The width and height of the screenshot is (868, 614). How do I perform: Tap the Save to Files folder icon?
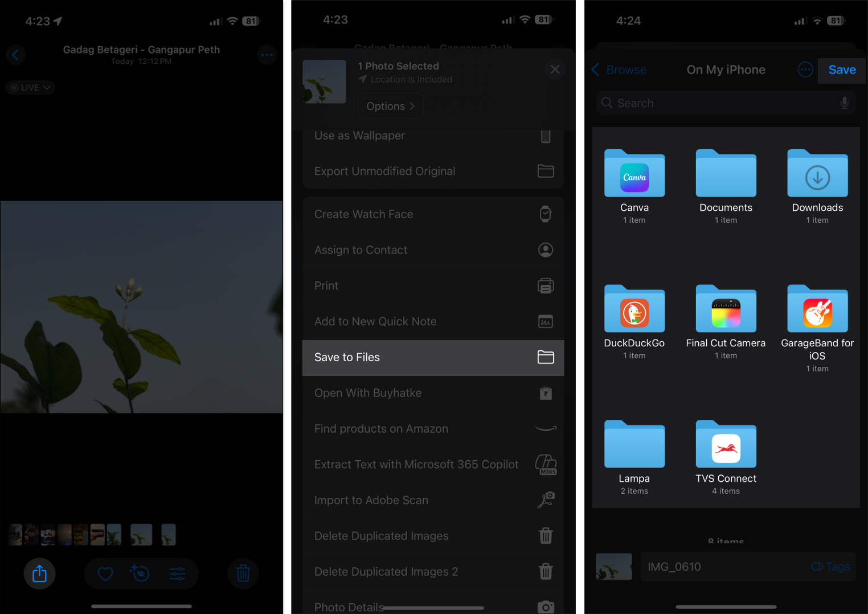[545, 357]
